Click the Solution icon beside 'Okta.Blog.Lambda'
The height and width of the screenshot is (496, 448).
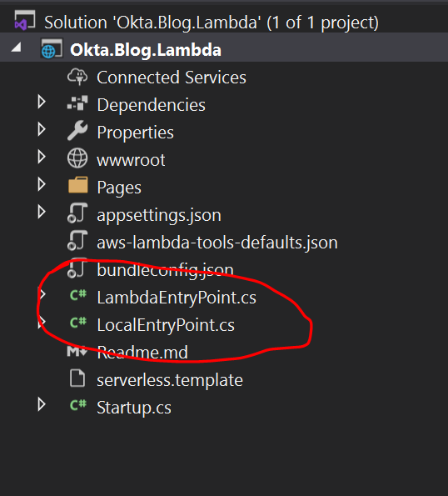(25, 21)
